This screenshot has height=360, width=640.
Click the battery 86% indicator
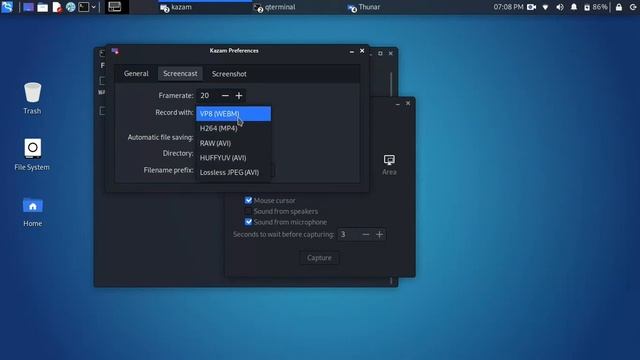596,7
